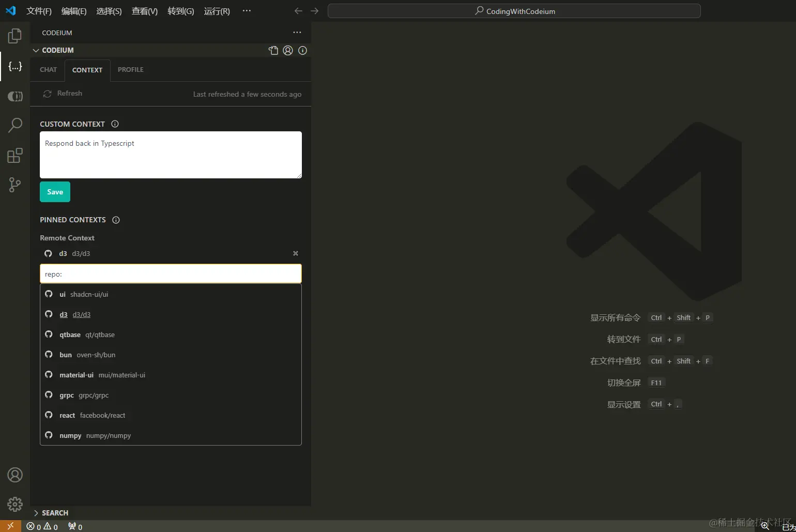This screenshot has width=796, height=532.
Task: Click the zoom magnifier icon in status bar
Action: [765, 526]
